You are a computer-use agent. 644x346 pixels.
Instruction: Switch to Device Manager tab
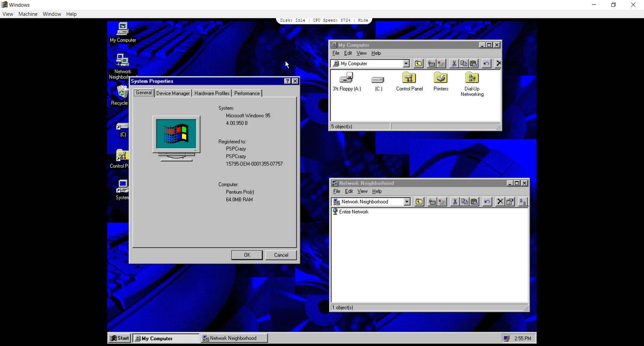(x=173, y=93)
